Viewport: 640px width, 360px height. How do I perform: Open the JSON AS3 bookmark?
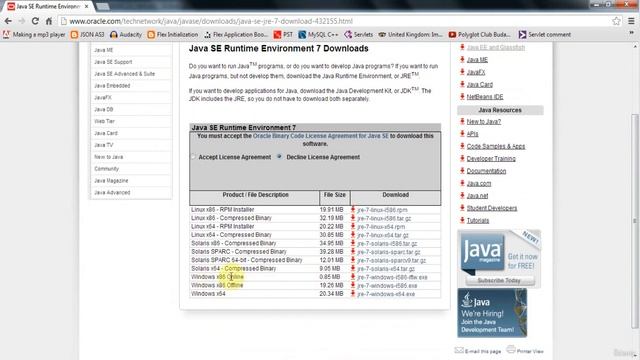click(x=87, y=35)
